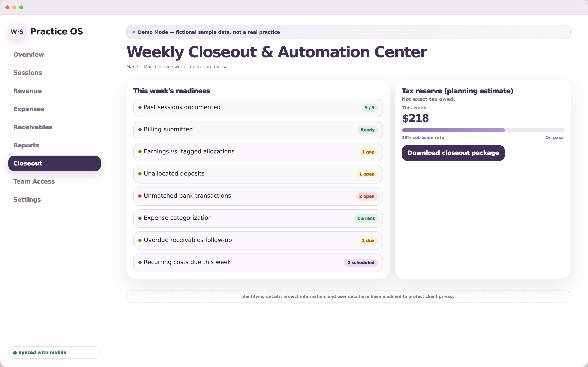Open the Billing submitted row
The height and width of the screenshot is (367, 588).
pyautogui.click(x=258, y=130)
